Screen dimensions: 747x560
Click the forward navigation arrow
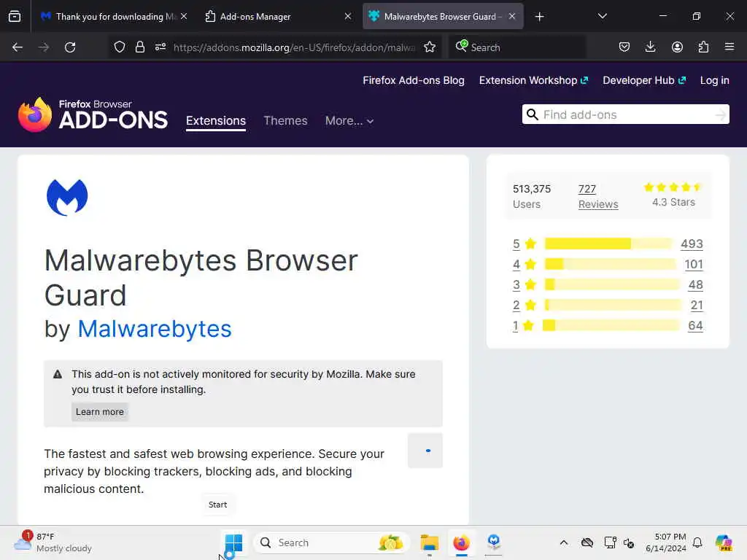pos(44,47)
